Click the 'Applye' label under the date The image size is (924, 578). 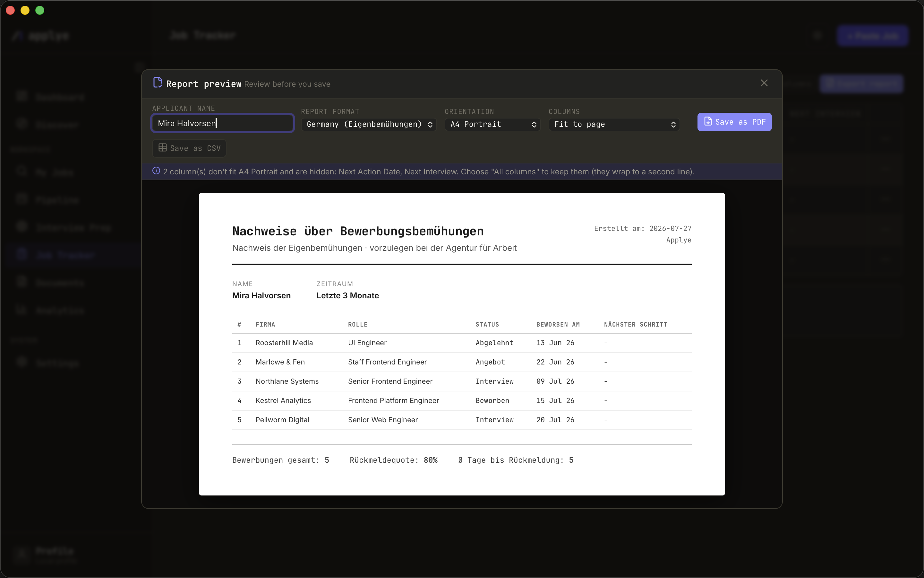[x=679, y=241]
